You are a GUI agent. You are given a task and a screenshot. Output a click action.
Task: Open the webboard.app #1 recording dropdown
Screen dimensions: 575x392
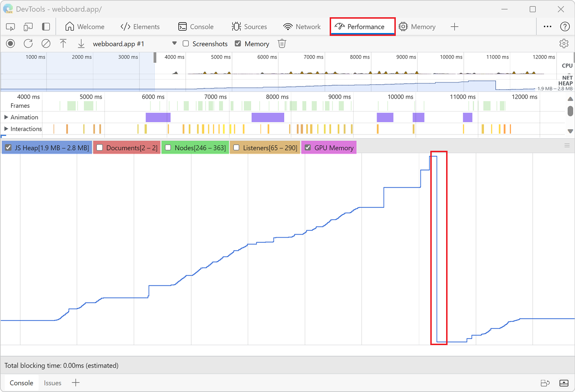[174, 44]
